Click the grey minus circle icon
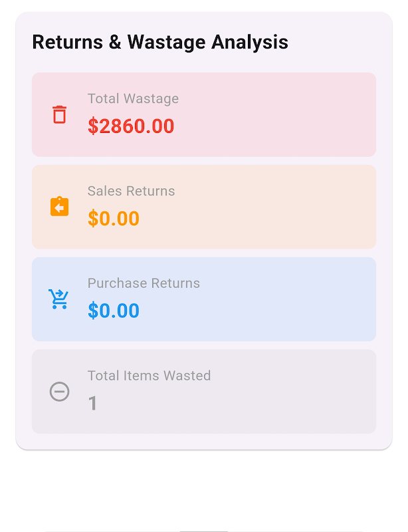The image size is (408, 532). (x=60, y=392)
